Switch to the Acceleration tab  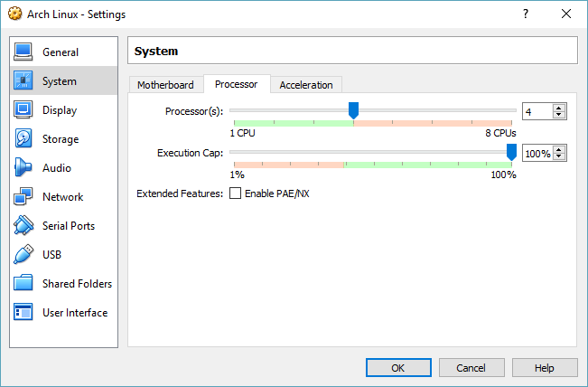(306, 85)
